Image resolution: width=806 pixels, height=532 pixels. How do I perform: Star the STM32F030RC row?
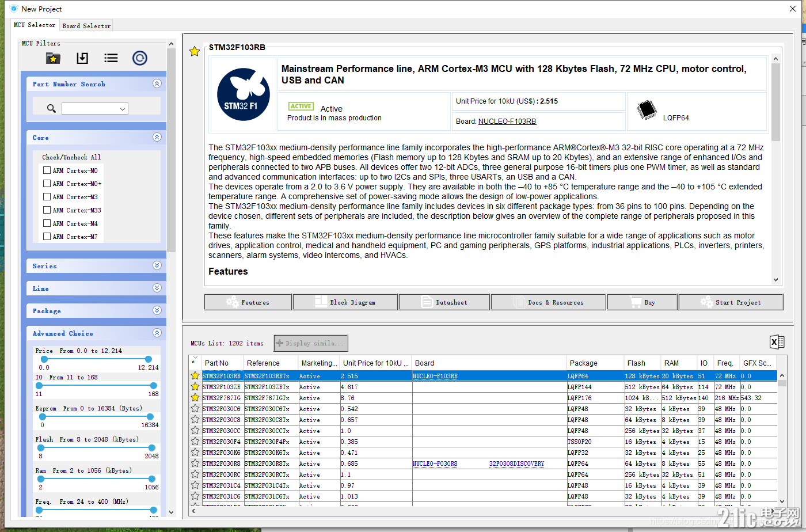tap(195, 474)
